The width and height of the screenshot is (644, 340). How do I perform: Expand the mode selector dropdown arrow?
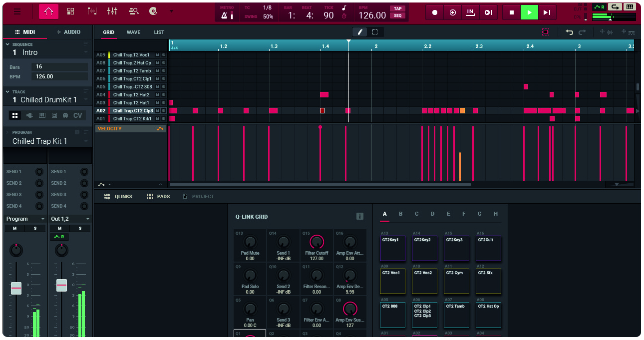(172, 11)
